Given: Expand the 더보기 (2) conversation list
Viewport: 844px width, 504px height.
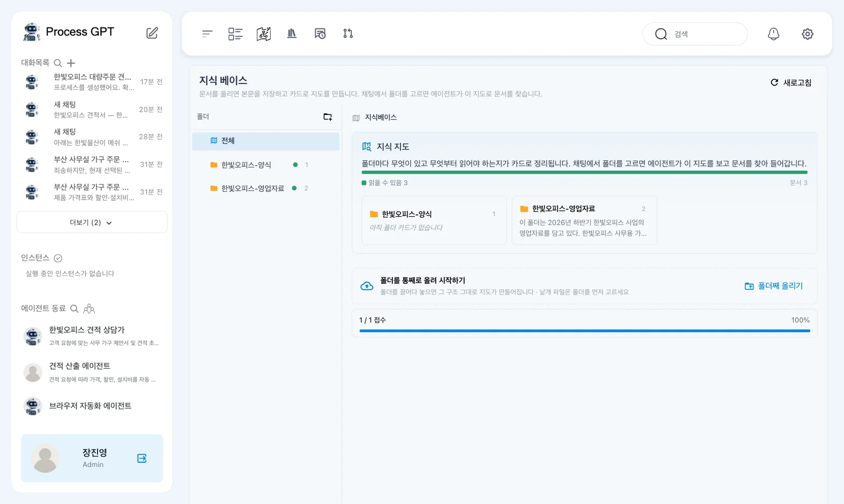Looking at the screenshot, I should (92, 222).
